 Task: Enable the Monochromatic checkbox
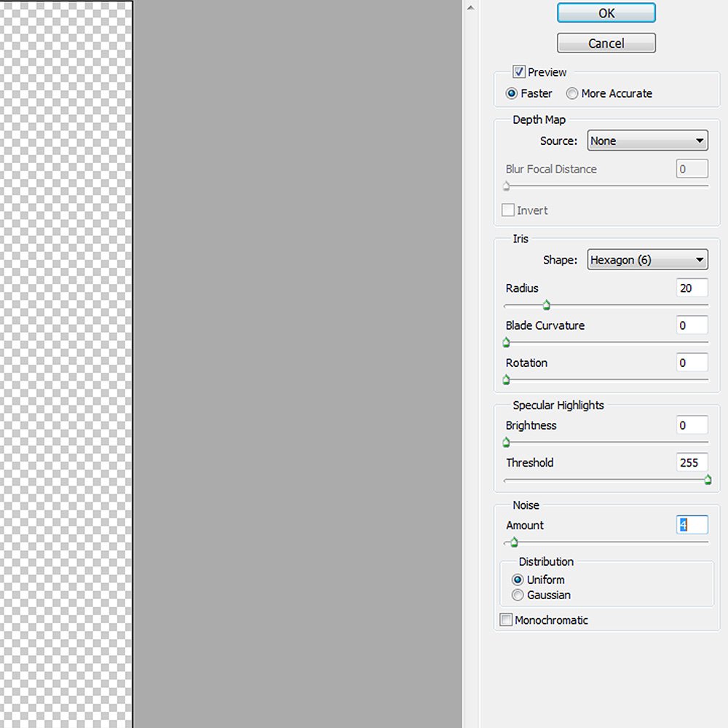coord(506,620)
